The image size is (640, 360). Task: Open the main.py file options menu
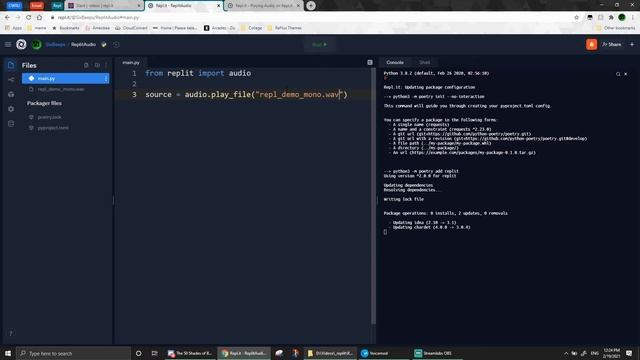click(x=106, y=78)
